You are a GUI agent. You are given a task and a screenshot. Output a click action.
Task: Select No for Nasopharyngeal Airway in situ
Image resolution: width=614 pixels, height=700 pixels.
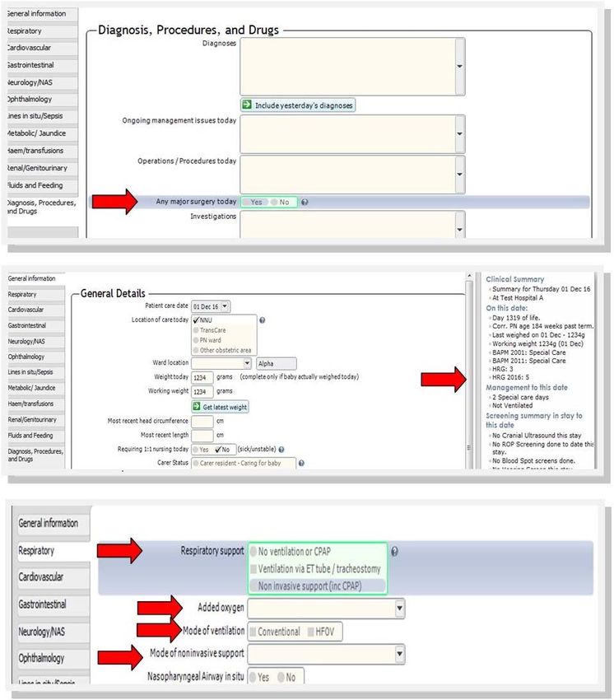(x=286, y=677)
